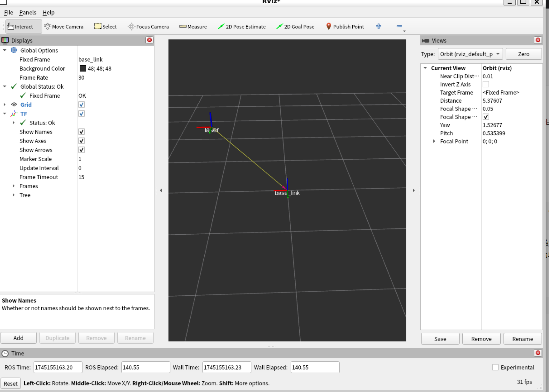Click the ROS Elapsed time field
Screen dimensions: 549x392
(145, 367)
